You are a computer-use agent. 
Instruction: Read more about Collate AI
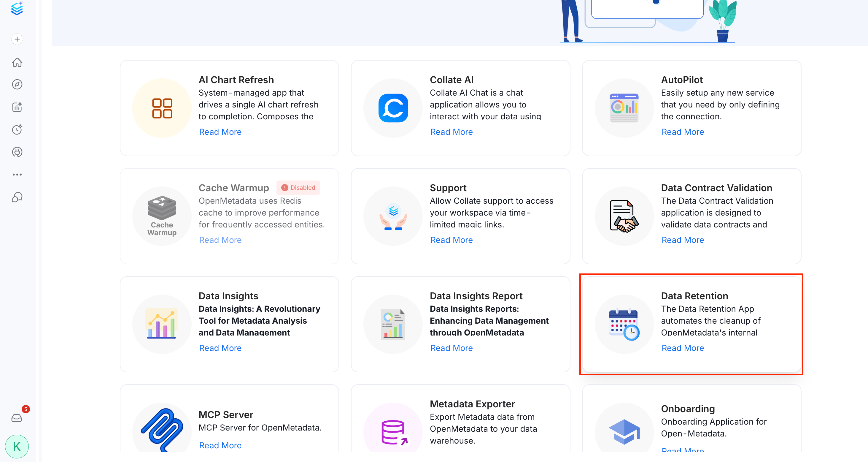[452, 132]
